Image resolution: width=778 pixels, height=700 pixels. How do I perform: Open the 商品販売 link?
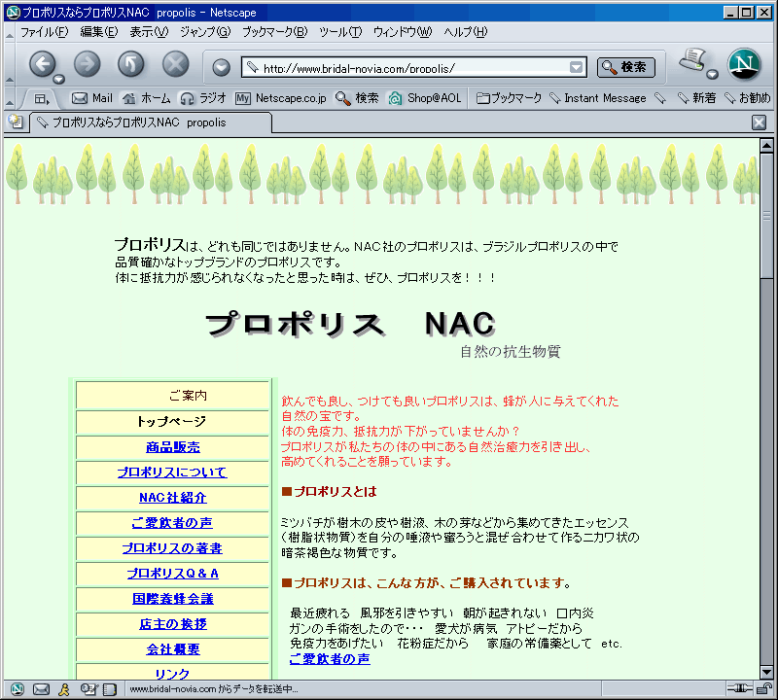[x=173, y=447]
